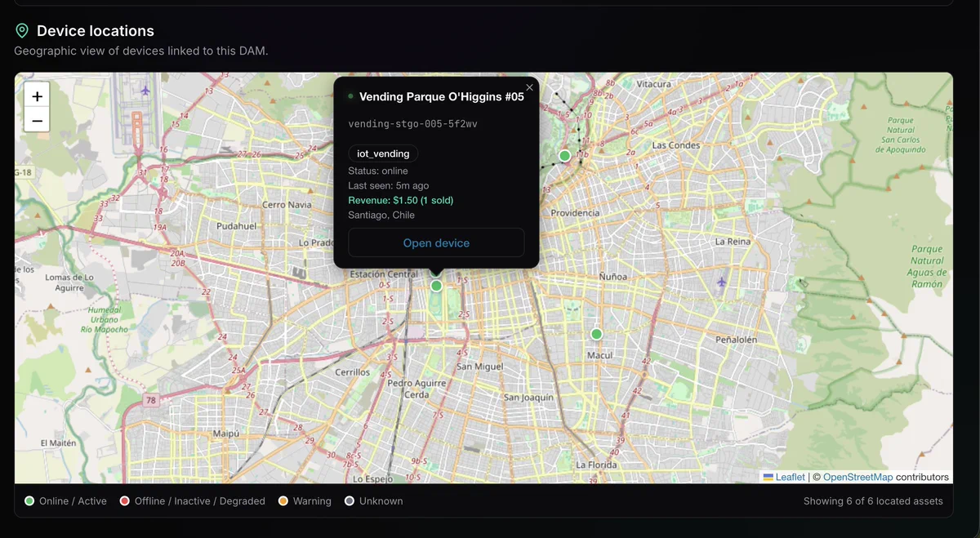
Task: Click the Geographic view of devices subtitle
Action: pos(140,51)
